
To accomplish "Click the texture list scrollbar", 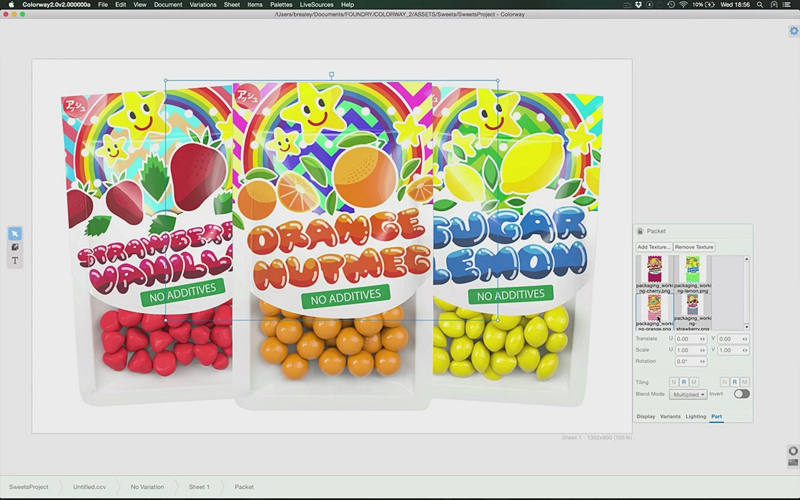I will (x=745, y=292).
